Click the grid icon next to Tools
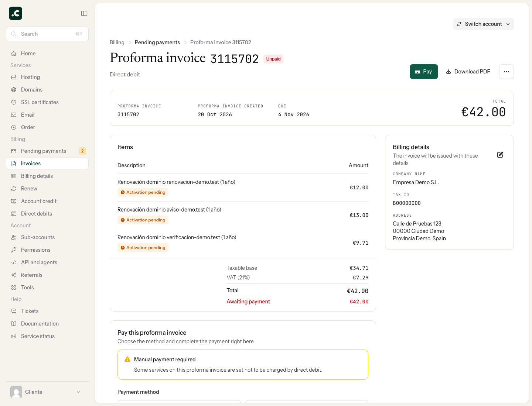532x406 pixels. 14,288
